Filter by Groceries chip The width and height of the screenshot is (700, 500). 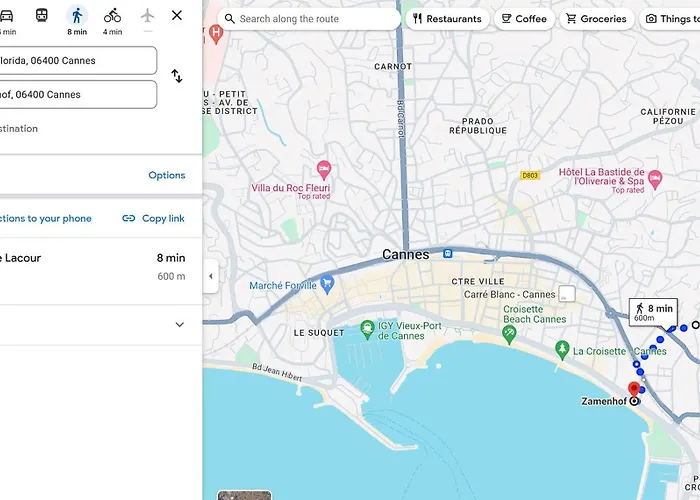(596, 19)
